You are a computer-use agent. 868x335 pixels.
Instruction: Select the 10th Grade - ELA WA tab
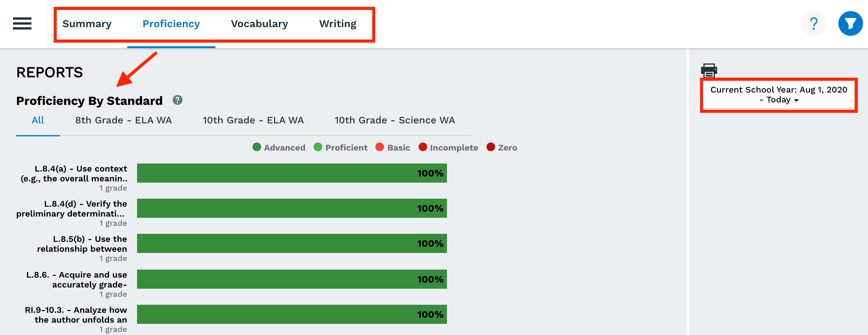pos(253,120)
